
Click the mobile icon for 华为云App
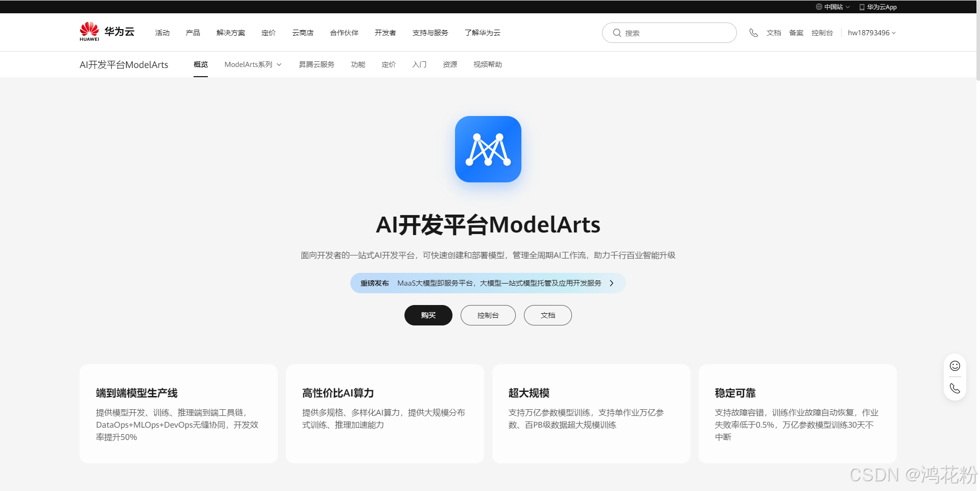862,7
